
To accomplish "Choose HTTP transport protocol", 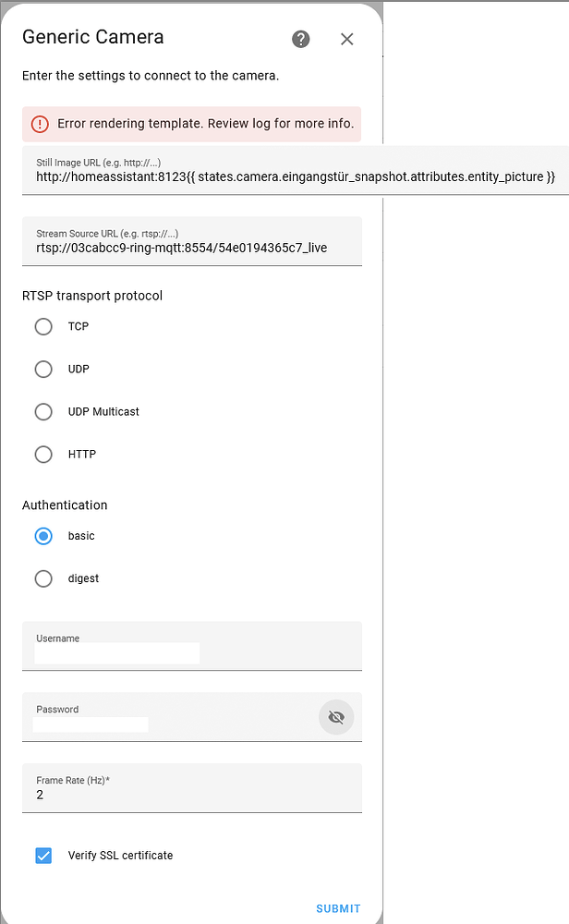I will [x=42, y=454].
